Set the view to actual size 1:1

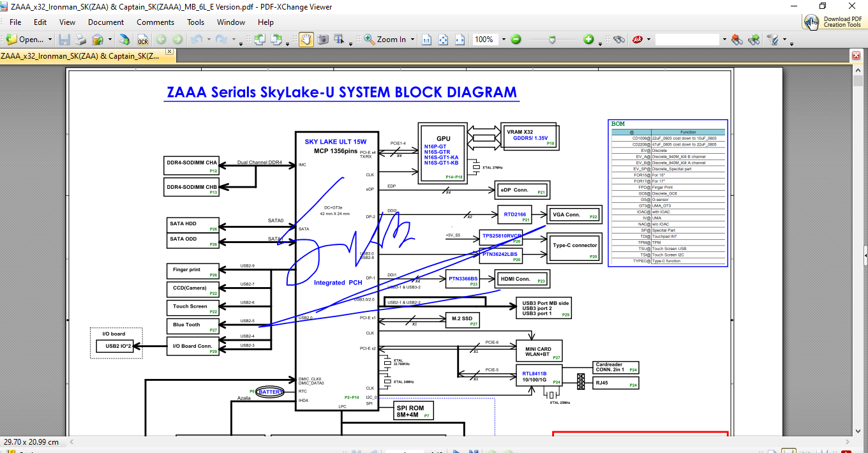point(427,40)
